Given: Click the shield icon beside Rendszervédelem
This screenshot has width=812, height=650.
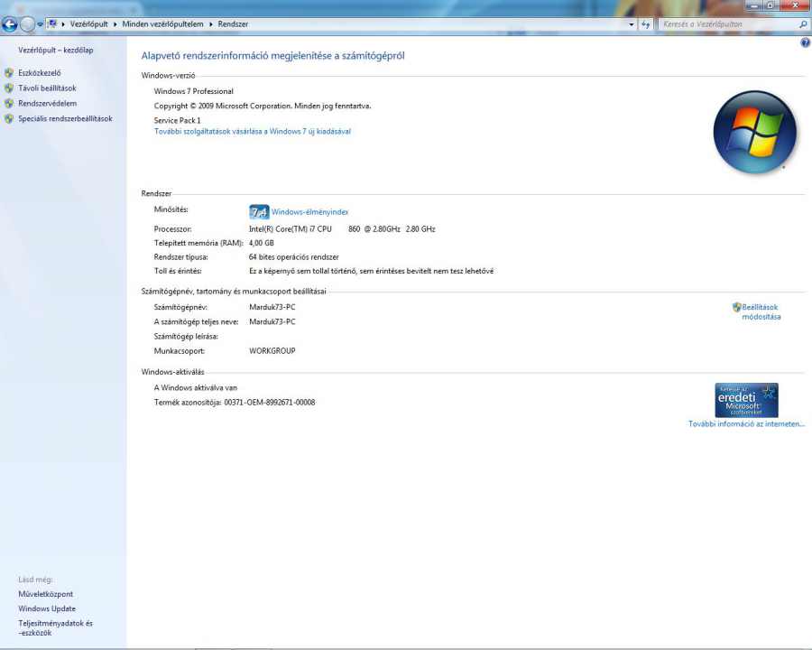Looking at the screenshot, I should [9, 103].
